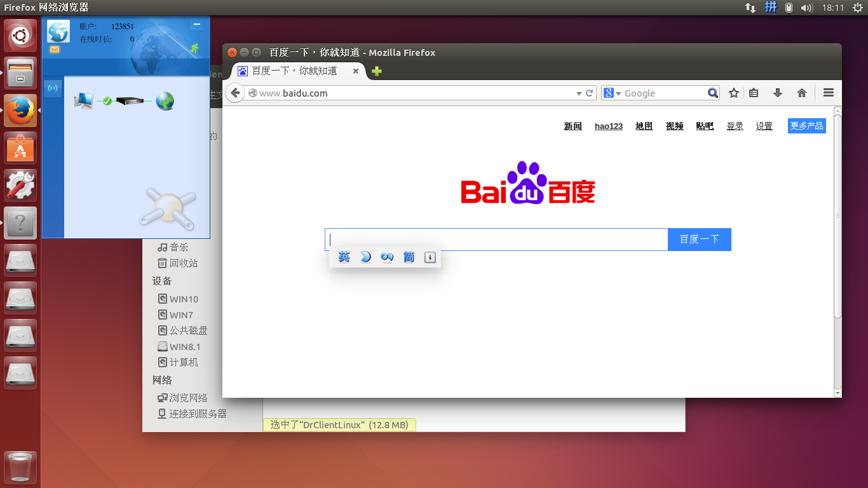868x488 pixels.
Task: Go back using Firefox back arrow
Action: click(235, 93)
